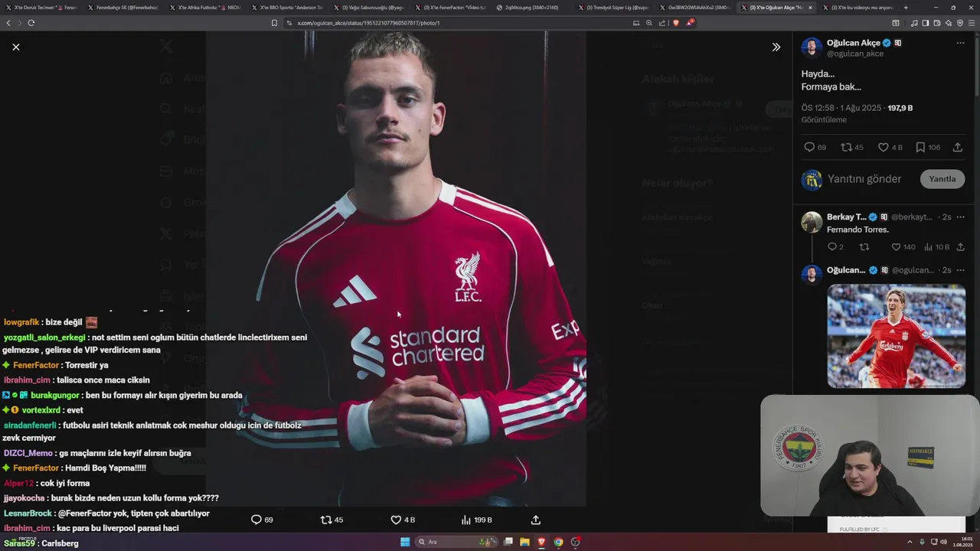
Task: Click the repost icon showing 45 in sidebar
Action: click(846, 147)
